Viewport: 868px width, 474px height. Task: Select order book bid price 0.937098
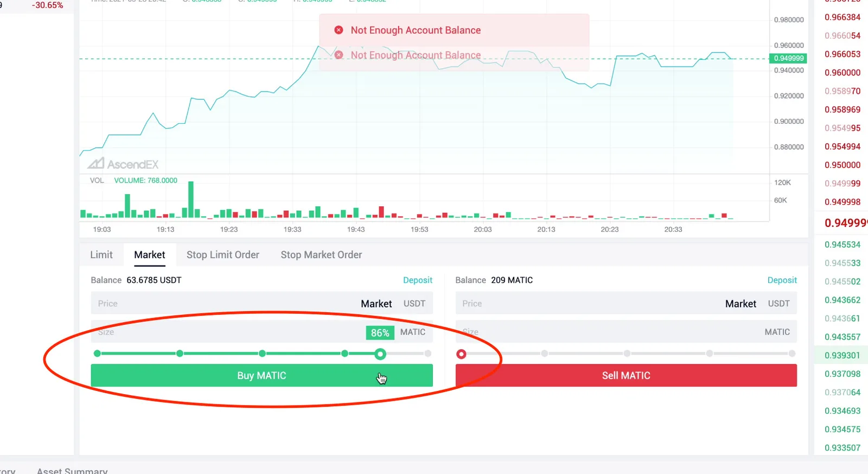click(843, 374)
